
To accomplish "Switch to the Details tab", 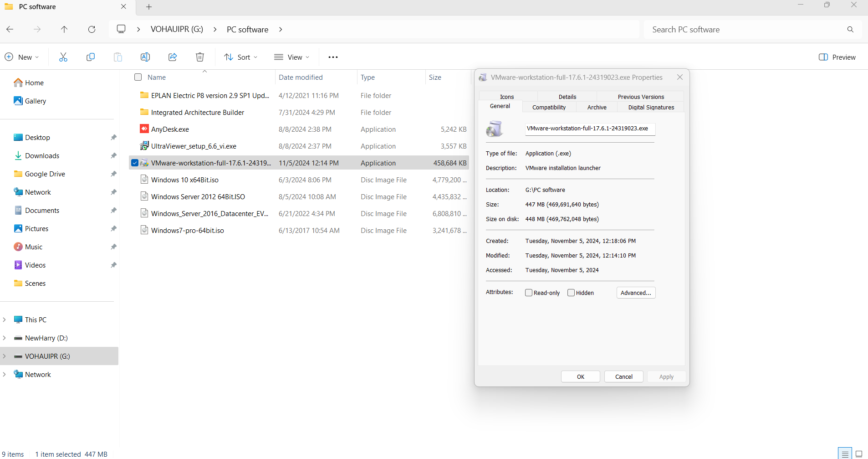I will [x=567, y=97].
